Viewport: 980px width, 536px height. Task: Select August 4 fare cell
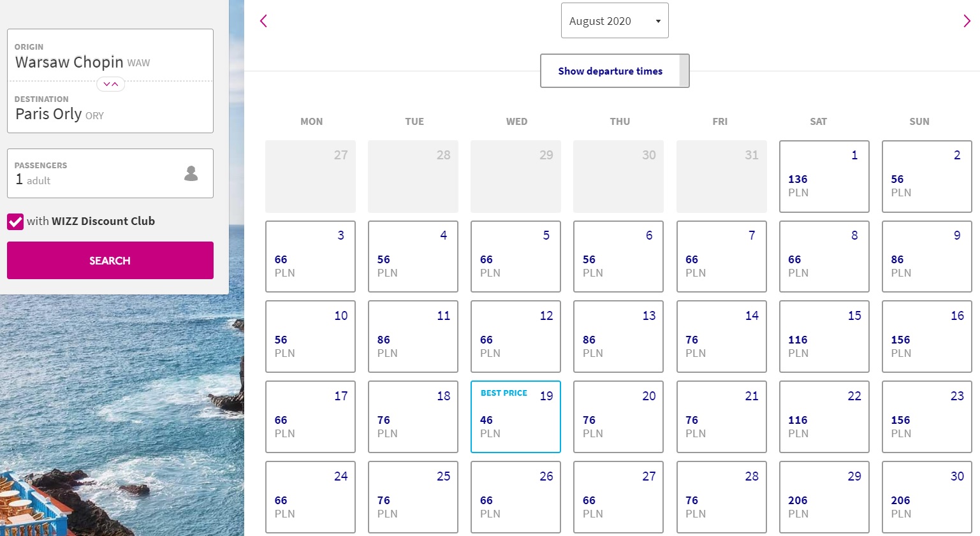[413, 257]
